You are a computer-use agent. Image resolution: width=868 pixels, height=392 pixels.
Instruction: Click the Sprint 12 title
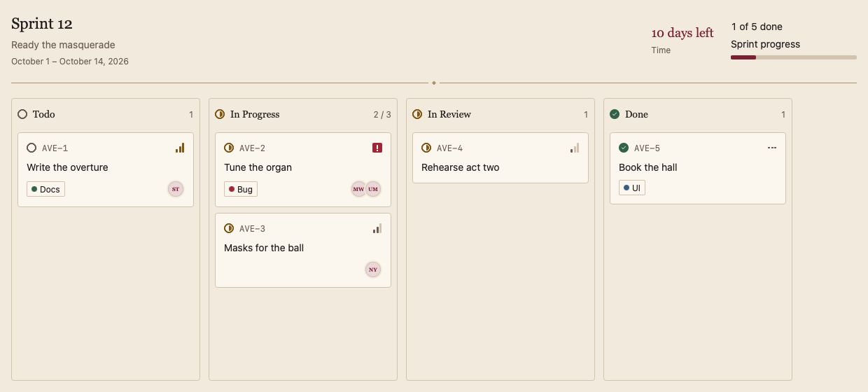click(42, 24)
